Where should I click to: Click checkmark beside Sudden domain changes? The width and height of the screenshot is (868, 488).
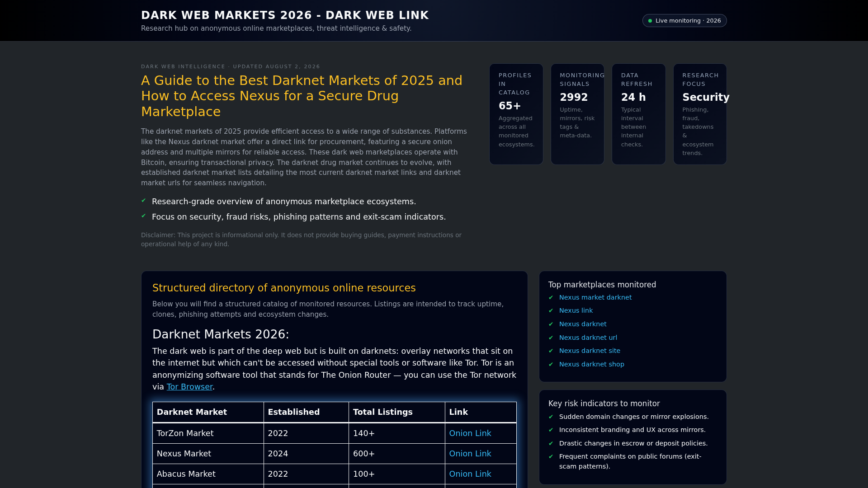[x=551, y=417]
